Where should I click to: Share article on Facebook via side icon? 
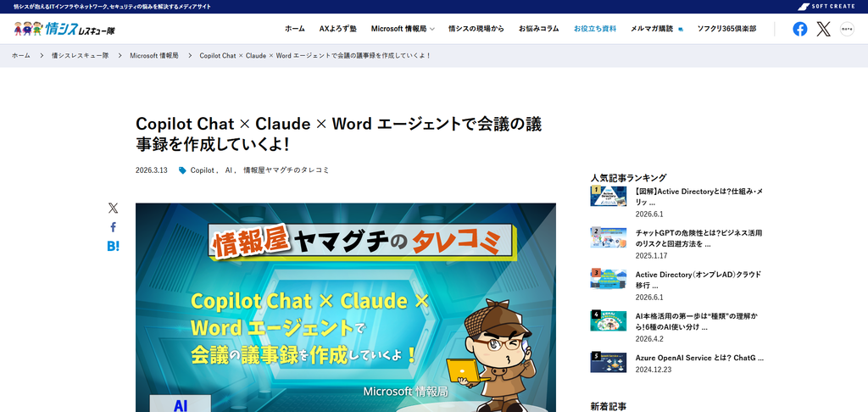click(x=113, y=227)
